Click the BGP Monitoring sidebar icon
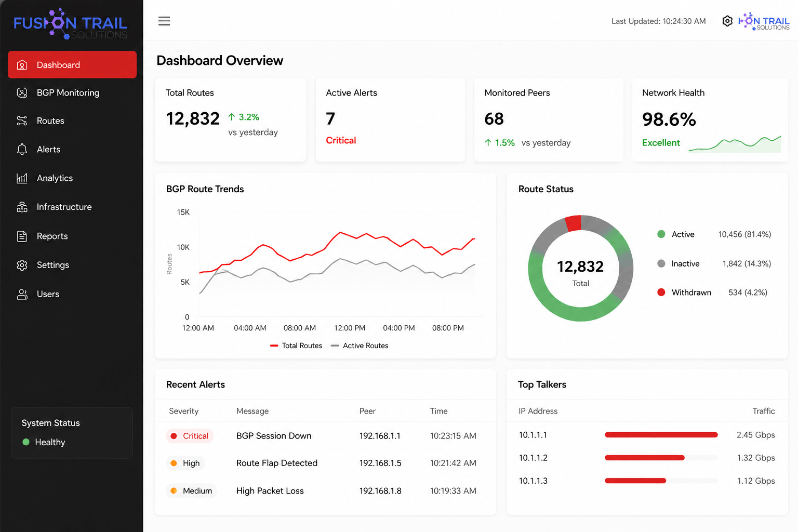This screenshot has height=532, width=798. point(22,92)
